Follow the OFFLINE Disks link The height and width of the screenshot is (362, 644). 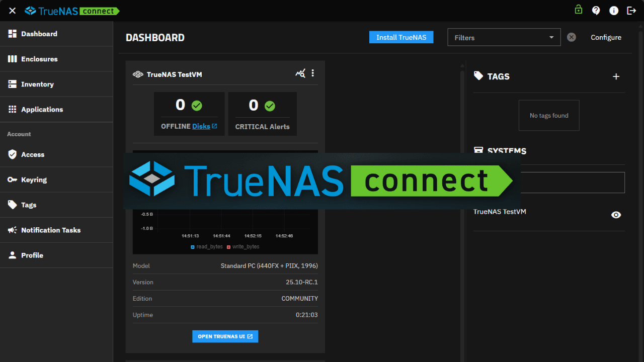(204, 126)
